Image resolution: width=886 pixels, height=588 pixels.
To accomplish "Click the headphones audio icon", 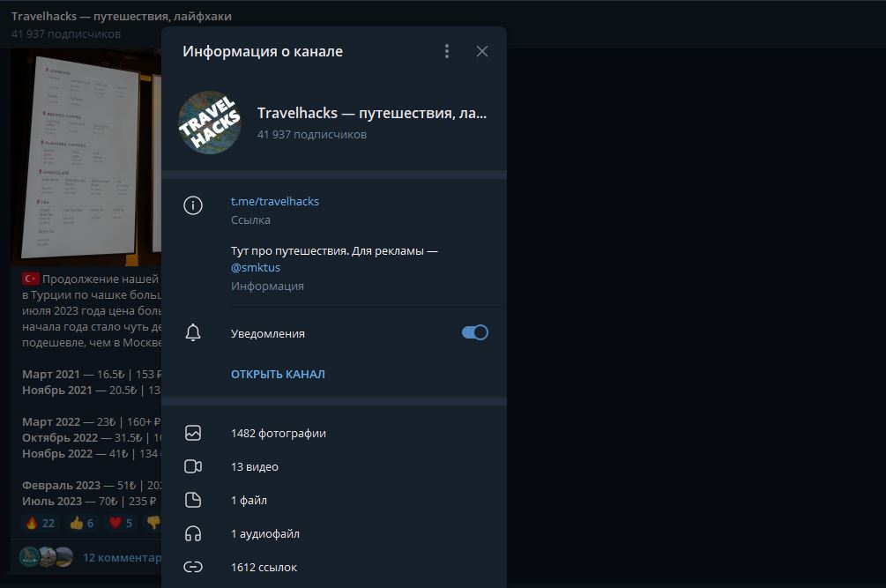I will [193, 533].
